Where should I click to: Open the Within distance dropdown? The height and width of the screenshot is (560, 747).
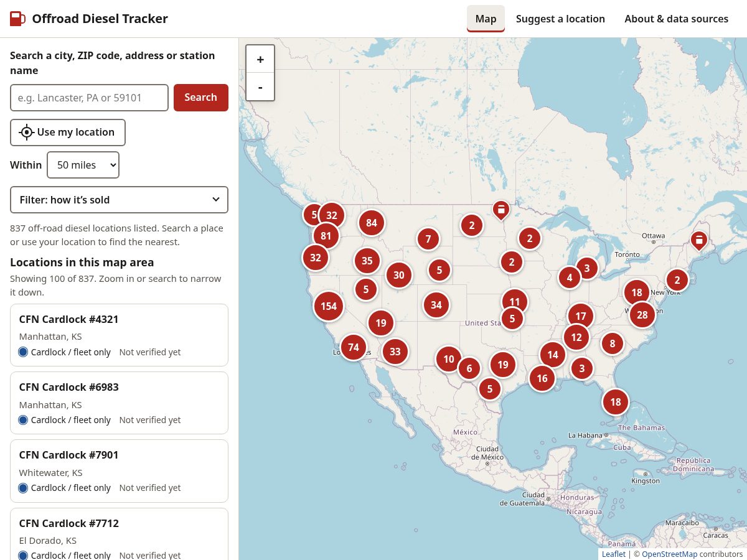coord(83,165)
